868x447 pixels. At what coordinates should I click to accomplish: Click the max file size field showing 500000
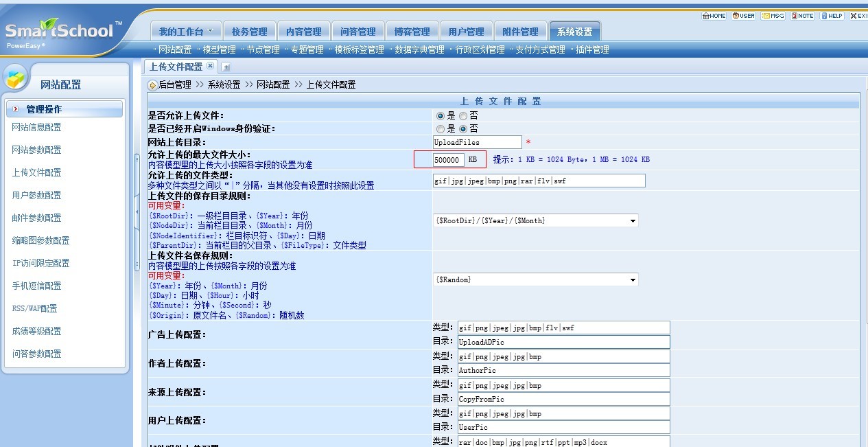click(447, 160)
